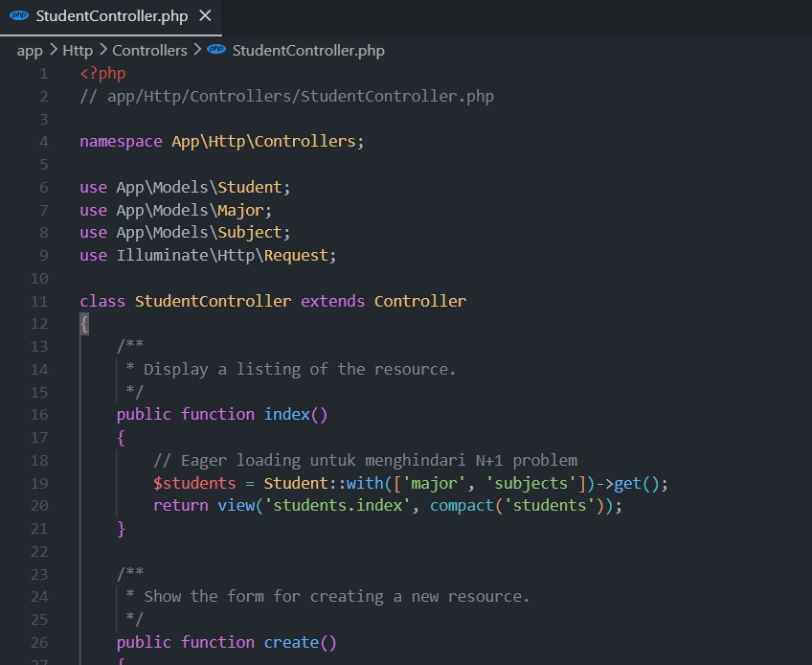
Task: Click the 'subjects' string on line 19
Action: pyautogui.click(x=530, y=484)
